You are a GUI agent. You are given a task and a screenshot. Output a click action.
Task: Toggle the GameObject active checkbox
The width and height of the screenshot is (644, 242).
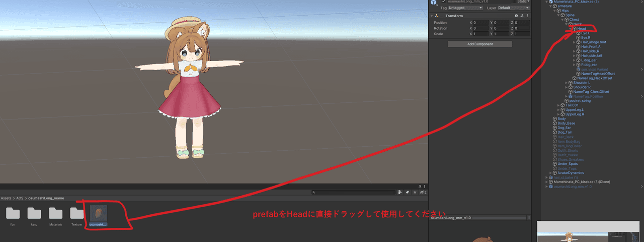pos(443,2)
